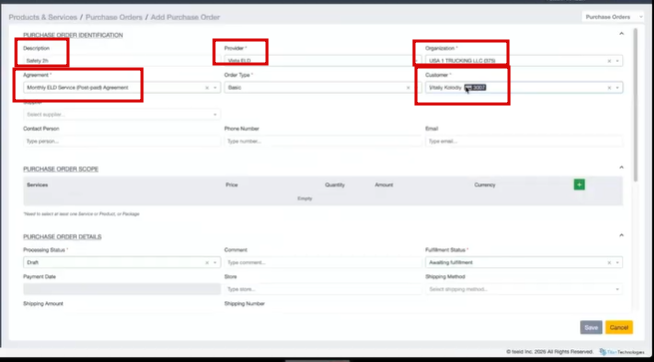Open the Shipping Method dropdown
The width and height of the screenshot is (654, 362).
click(x=524, y=289)
